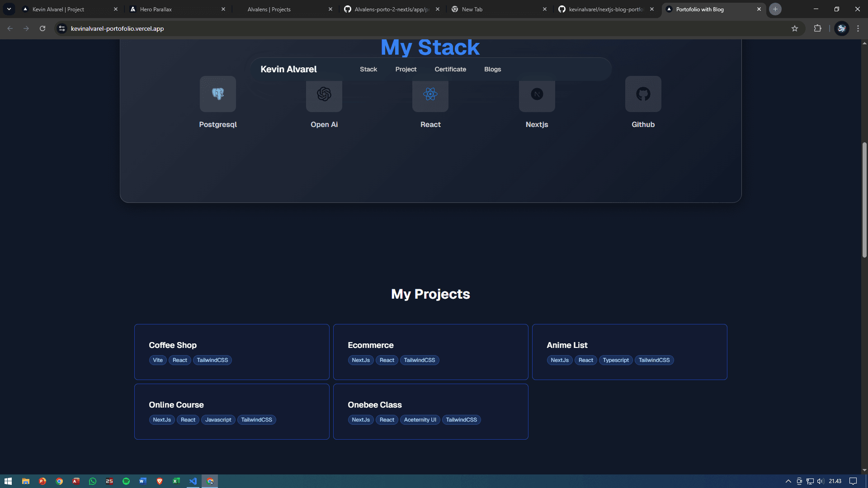Bookmark this page with the star icon
Screen dimensions: 868x488
795,28
